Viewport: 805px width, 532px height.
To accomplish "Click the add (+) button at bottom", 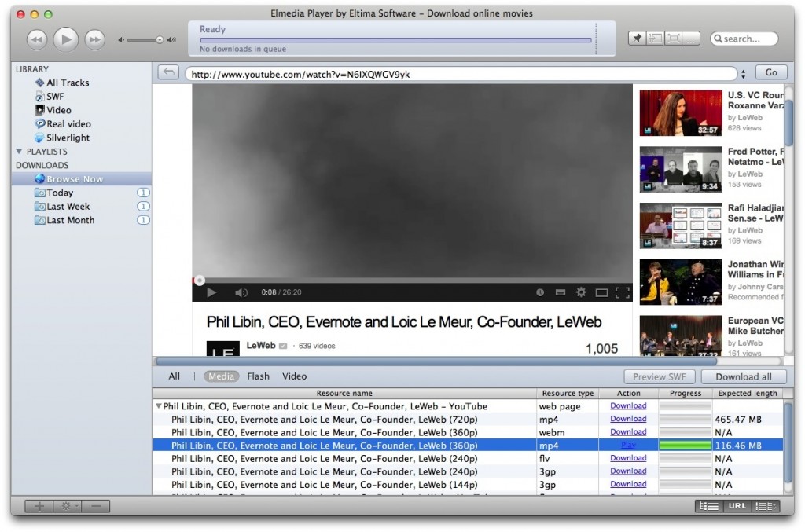I will point(39,506).
